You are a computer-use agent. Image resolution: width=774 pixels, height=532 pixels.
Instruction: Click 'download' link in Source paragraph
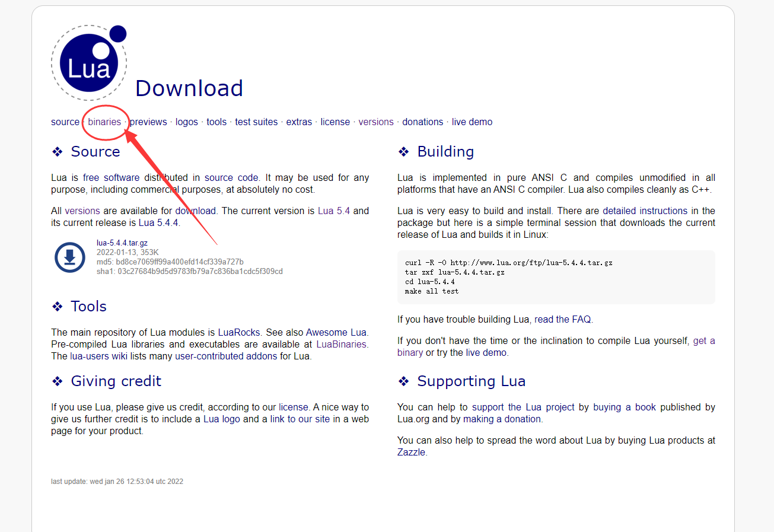tap(195, 211)
